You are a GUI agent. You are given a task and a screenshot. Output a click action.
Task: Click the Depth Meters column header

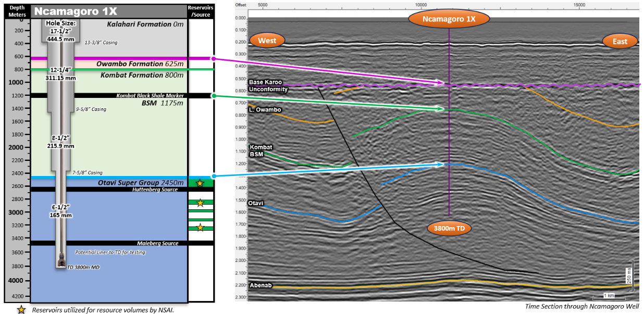coord(17,11)
